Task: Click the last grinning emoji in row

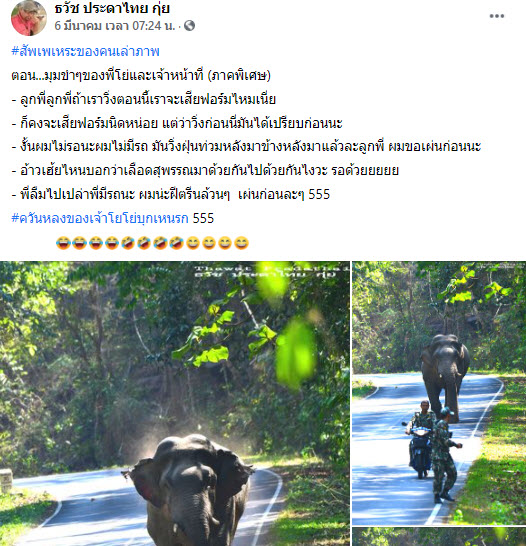Action: click(241, 243)
